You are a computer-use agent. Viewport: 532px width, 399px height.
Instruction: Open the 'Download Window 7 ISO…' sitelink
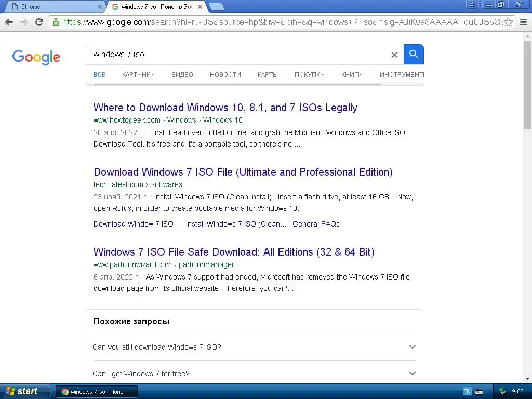[137, 224]
